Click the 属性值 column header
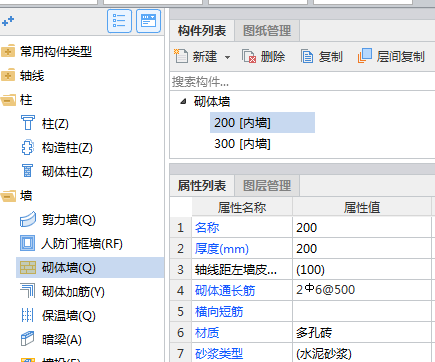The height and width of the screenshot is (362, 435). [x=362, y=207]
